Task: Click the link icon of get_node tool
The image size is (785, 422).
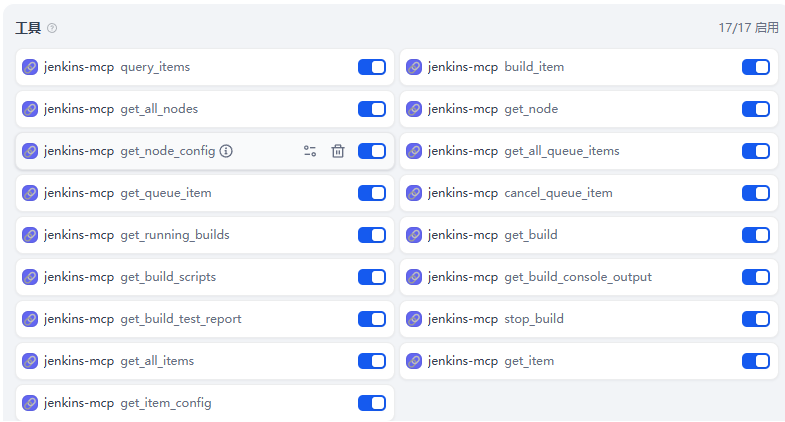Action: 414,109
